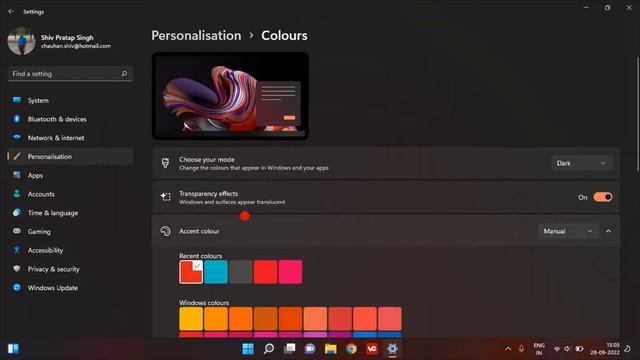Open the Chat app on the taskbar
Image resolution: width=640 pixels, height=360 pixels.
[310, 349]
